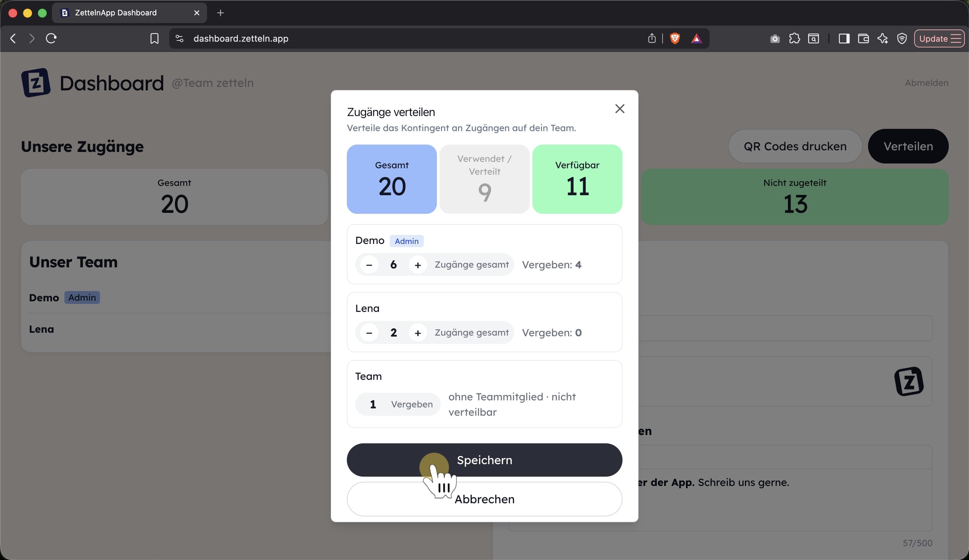Click Demo's 'Vergeben: 4' text
Screen dimensions: 969x560
[x=551, y=265]
